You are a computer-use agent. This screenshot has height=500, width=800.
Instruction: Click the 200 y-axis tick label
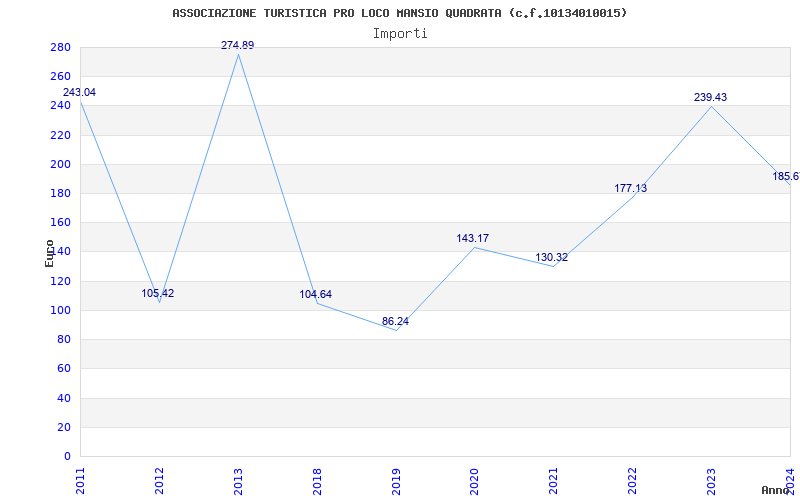(60, 164)
